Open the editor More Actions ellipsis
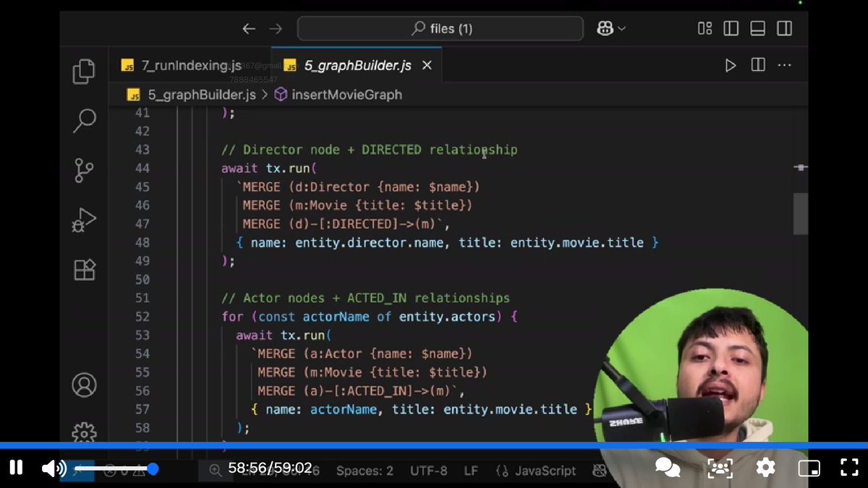The width and height of the screenshot is (868, 488). [x=784, y=65]
